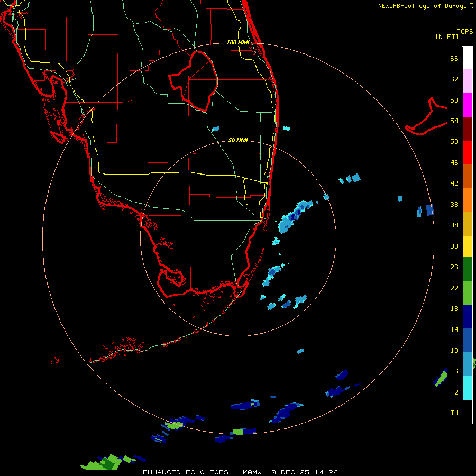The image size is (476, 476).
Task: Select the medium blue legend swatch
Action: tap(467, 340)
